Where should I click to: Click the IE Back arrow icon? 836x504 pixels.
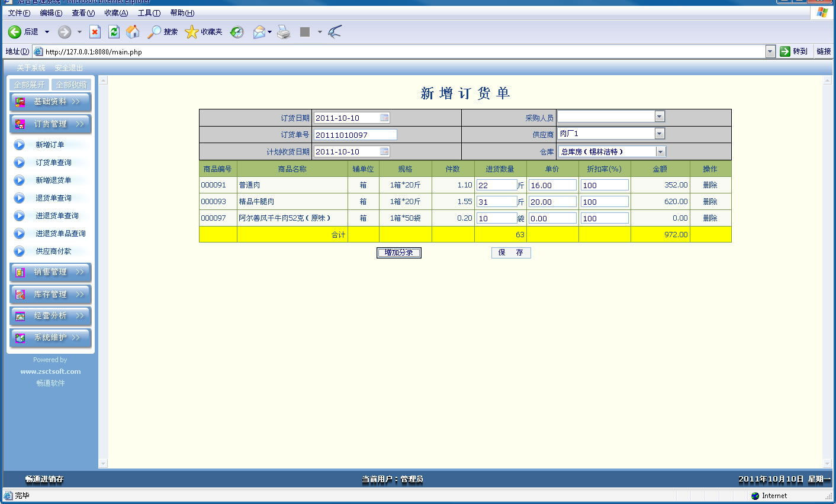coord(15,32)
